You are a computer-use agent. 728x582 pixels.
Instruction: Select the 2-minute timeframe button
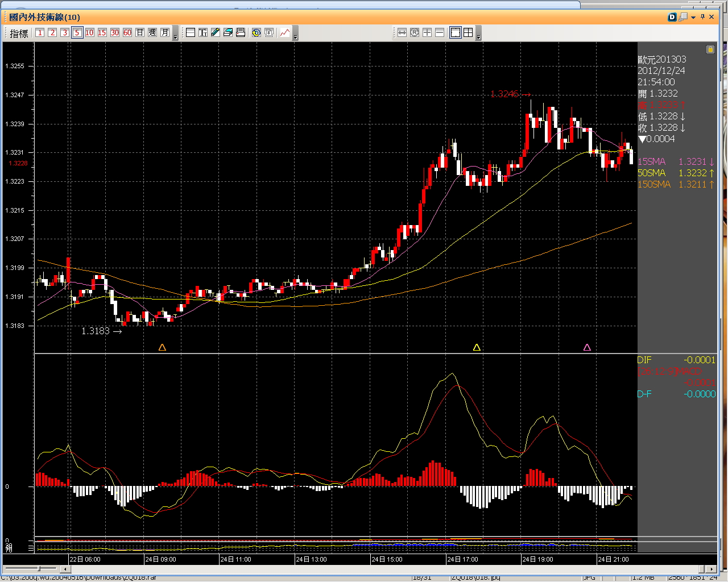[52, 33]
